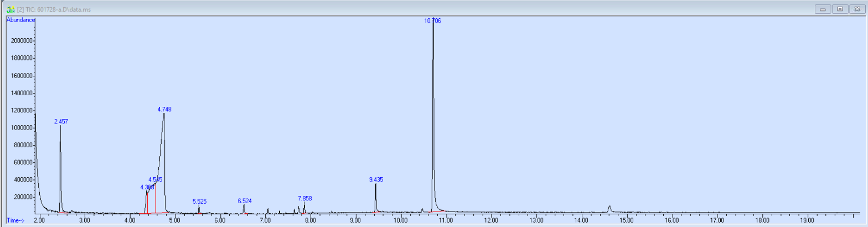
Task: Click the 19.00 time axis label
Action: tap(808, 220)
